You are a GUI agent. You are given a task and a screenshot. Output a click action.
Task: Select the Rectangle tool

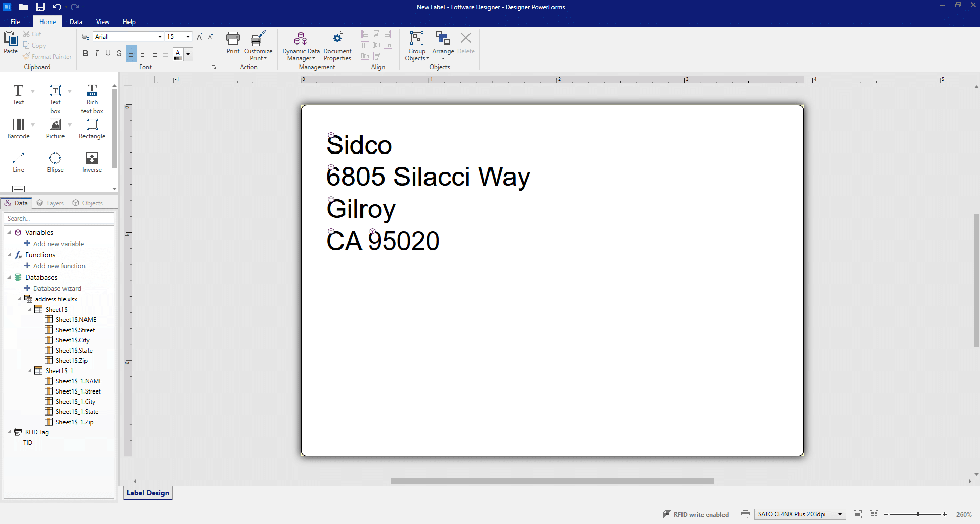[x=92, y=128]
